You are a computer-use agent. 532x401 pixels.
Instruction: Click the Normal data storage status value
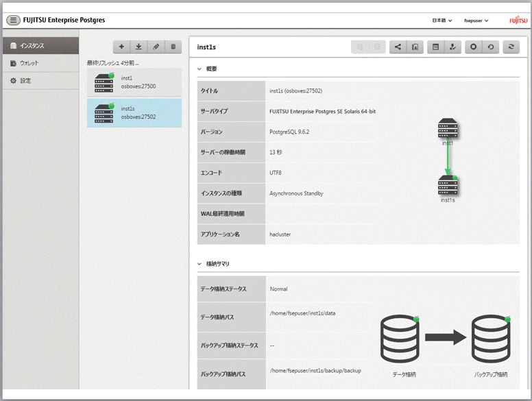[278, 289]
